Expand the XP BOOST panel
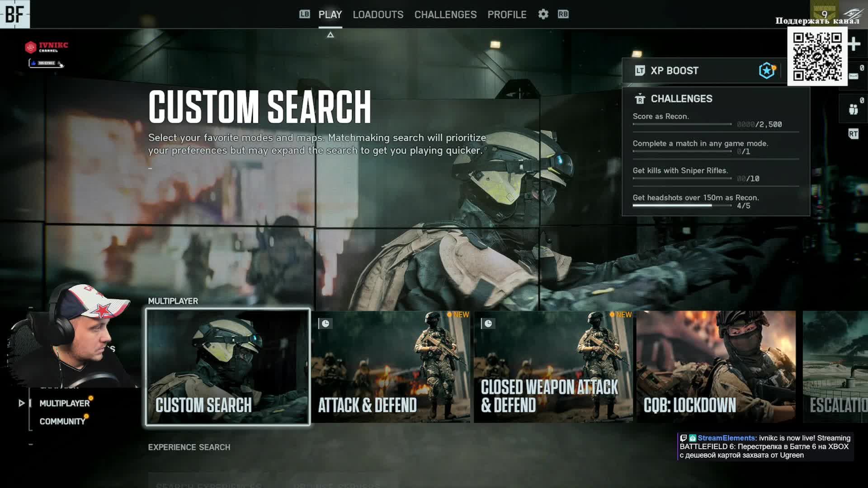Viewport: 868px width, 488px height. [x=674, y=70]
